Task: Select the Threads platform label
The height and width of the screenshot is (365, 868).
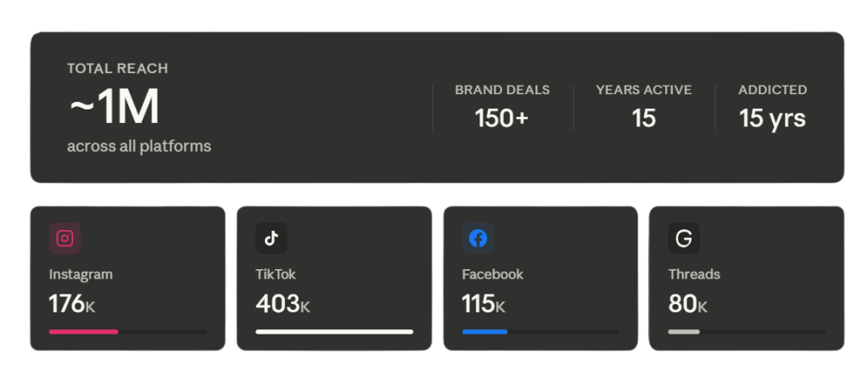Action: point(694,274)
